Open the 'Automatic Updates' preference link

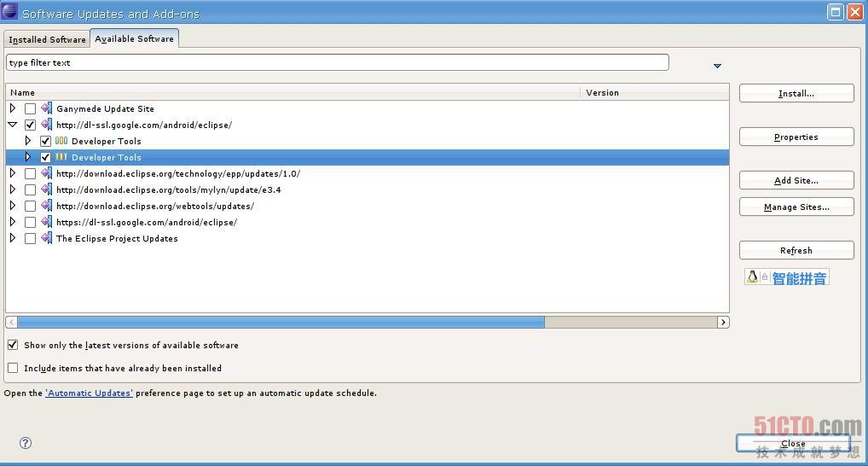click(x=89, y=393)
